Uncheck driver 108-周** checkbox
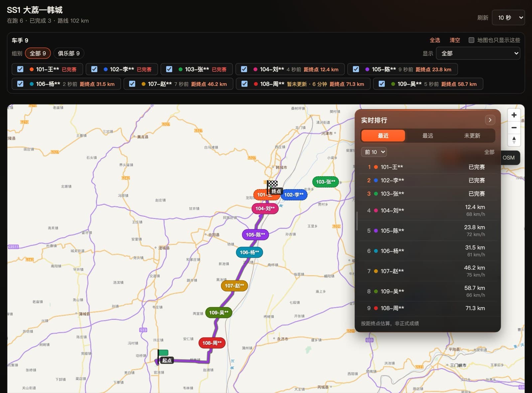This screenshot has width=532, height=393. [244, 84]
